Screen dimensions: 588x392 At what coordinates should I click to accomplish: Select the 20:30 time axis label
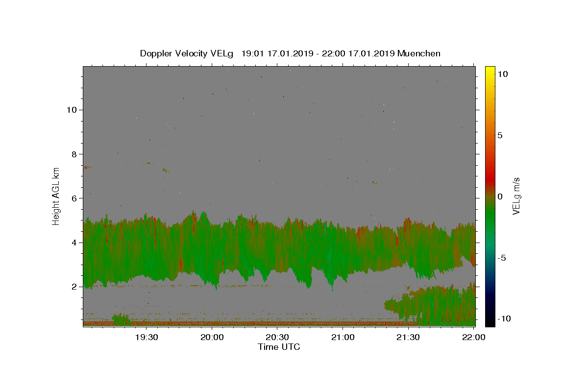click(277, 337)
